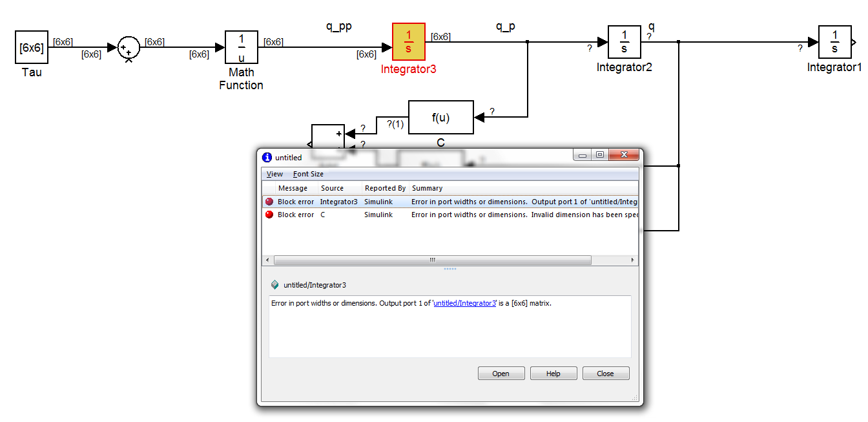Select the Integrator1 block

point(834,42)
